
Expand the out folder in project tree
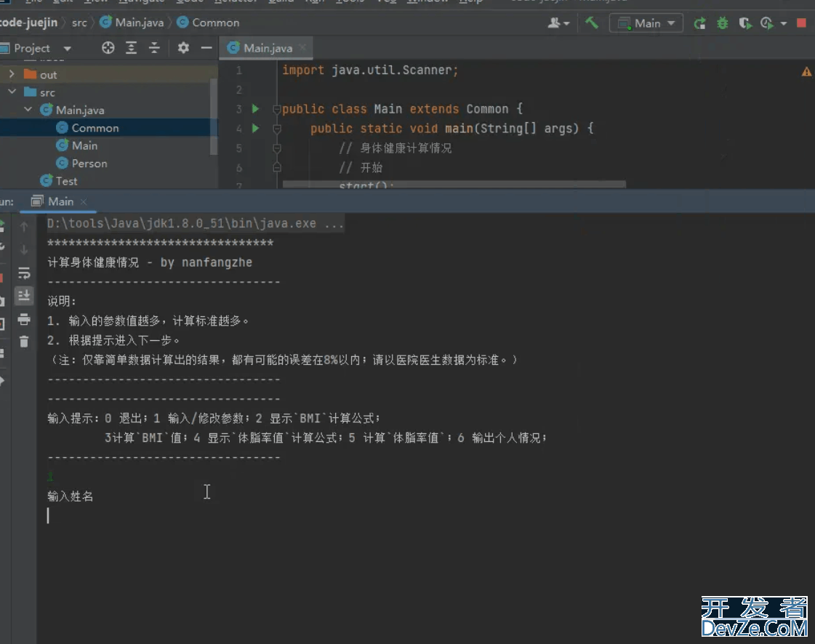(x=12, y=74)
